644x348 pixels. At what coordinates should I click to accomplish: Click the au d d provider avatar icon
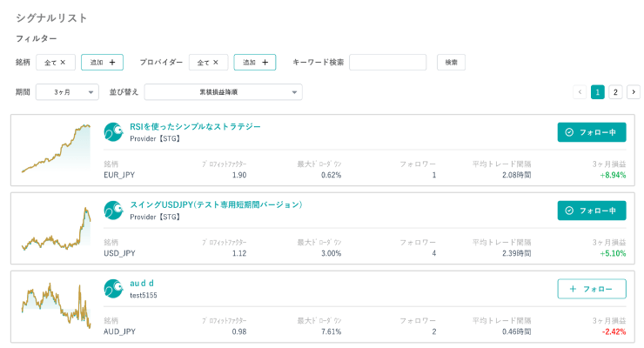(x=112, y=289)
